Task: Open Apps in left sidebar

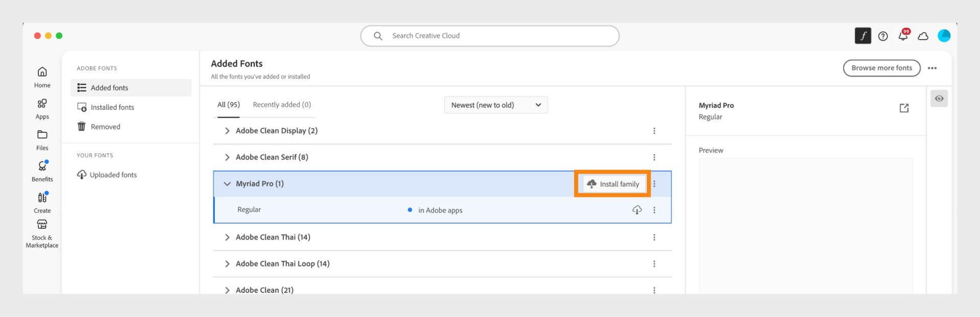Action: (42, 109)
